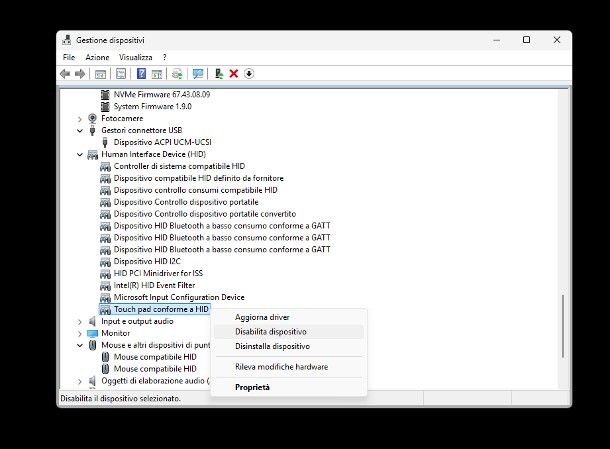The image size is (610, 449).
Task: Go back with the Back arrow toolbar icon
Action: [65, 74]
